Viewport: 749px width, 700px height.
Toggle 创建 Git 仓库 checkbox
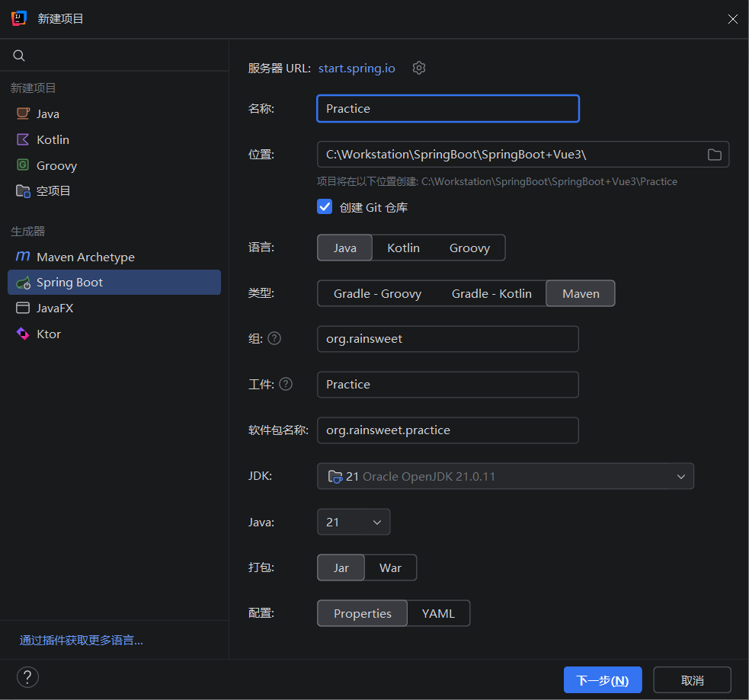click(x=325, y=206)
